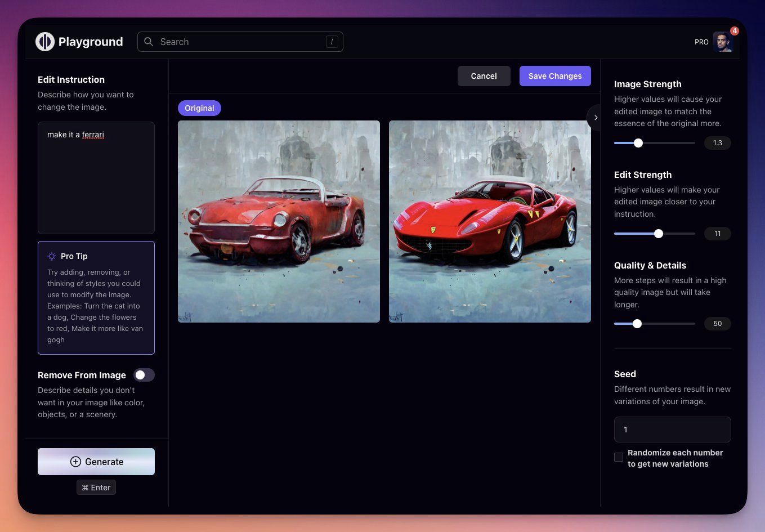Viewport: 765px width, 532px height.
Task: Click the plus icon inside Generate button
Action: [75, 462]
